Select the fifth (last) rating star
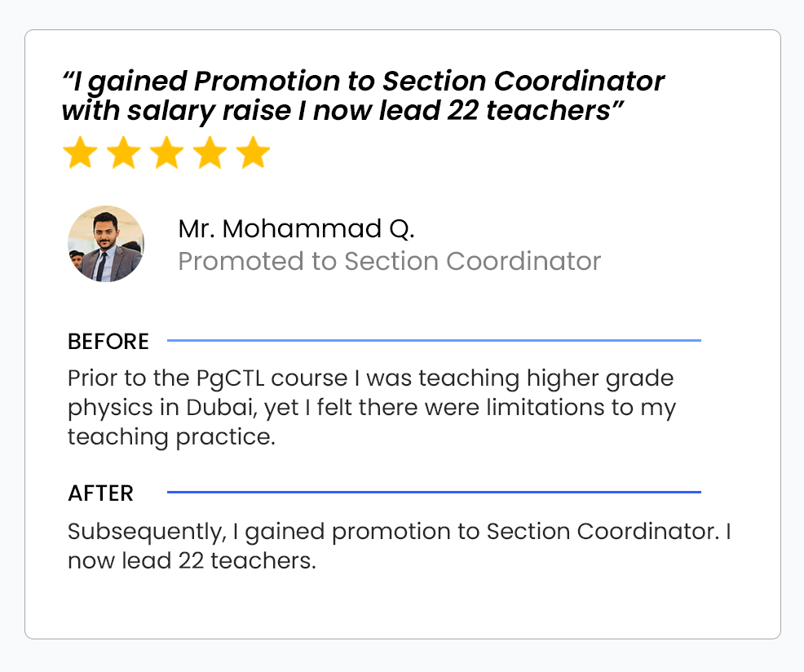Viewport: 804px width, 672px height. [x=253, y=153]
